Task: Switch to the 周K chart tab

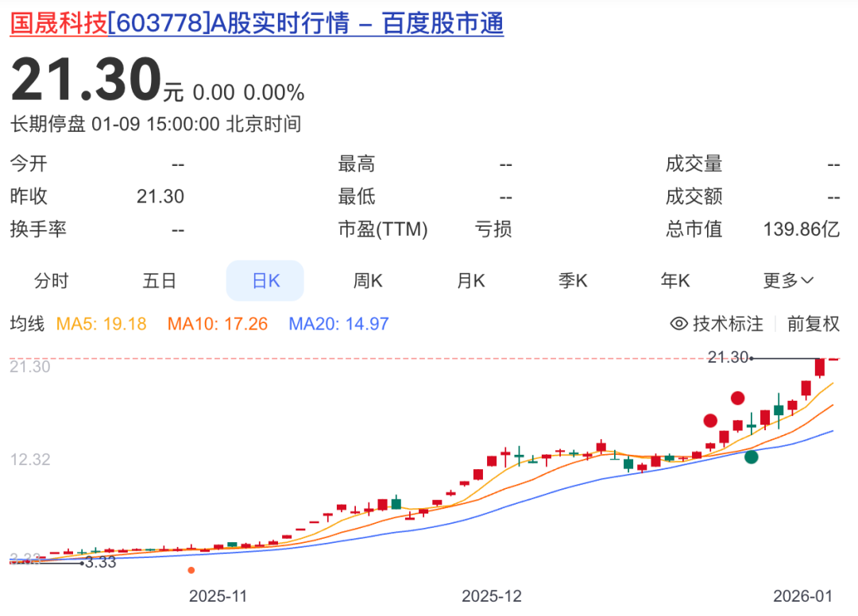Action: [368, 281]
